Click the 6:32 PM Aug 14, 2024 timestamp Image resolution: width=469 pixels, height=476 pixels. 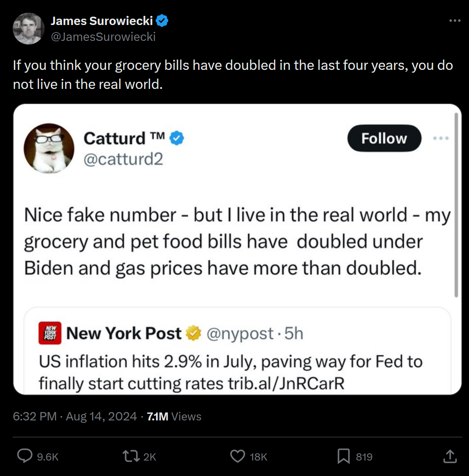tap(75, 416)
